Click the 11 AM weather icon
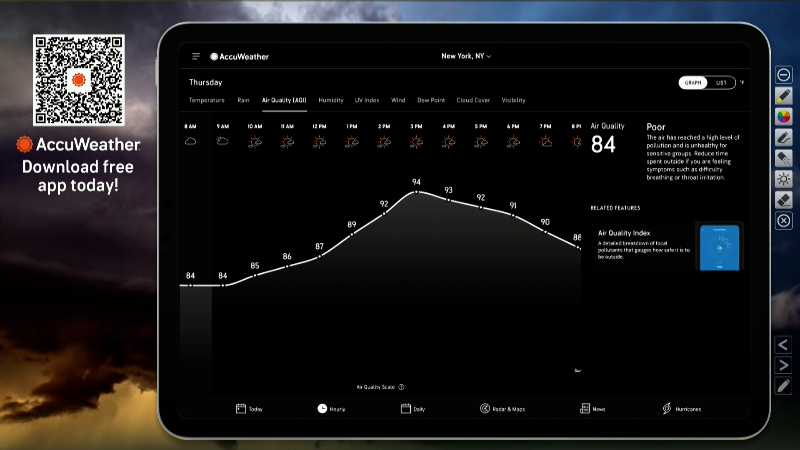The image size is (800, 450). click(x=287, y=142)
